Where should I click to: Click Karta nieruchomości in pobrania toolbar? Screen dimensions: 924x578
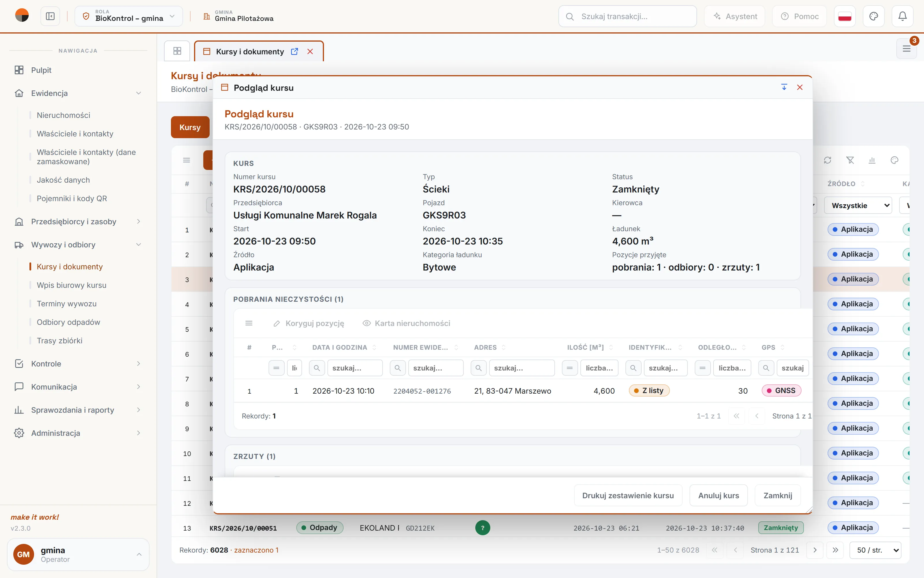(x=406, y=323)
